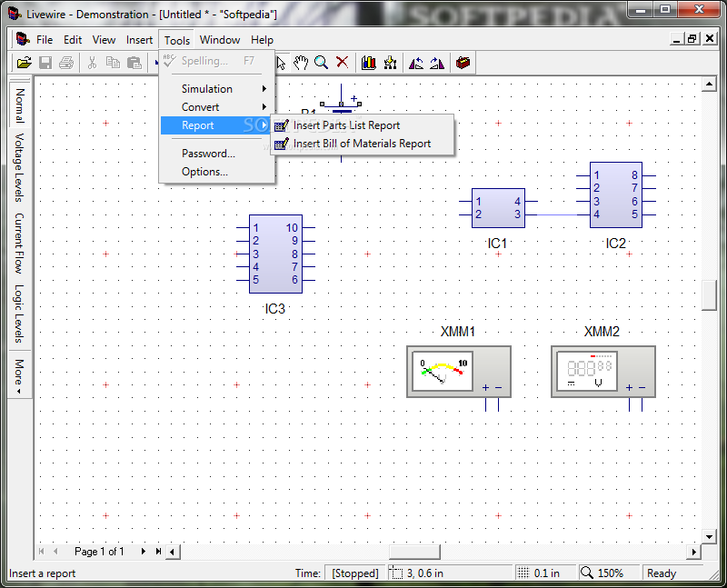Image resolution: width=727 pixels, height=588 pixels.
Task: Click the Copy toolbar icon
Action: 113,63
